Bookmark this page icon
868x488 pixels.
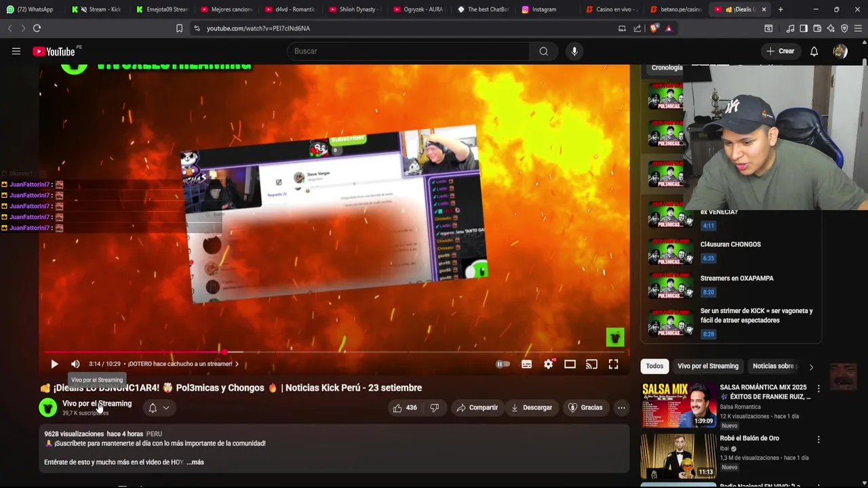tap(179, 28)
